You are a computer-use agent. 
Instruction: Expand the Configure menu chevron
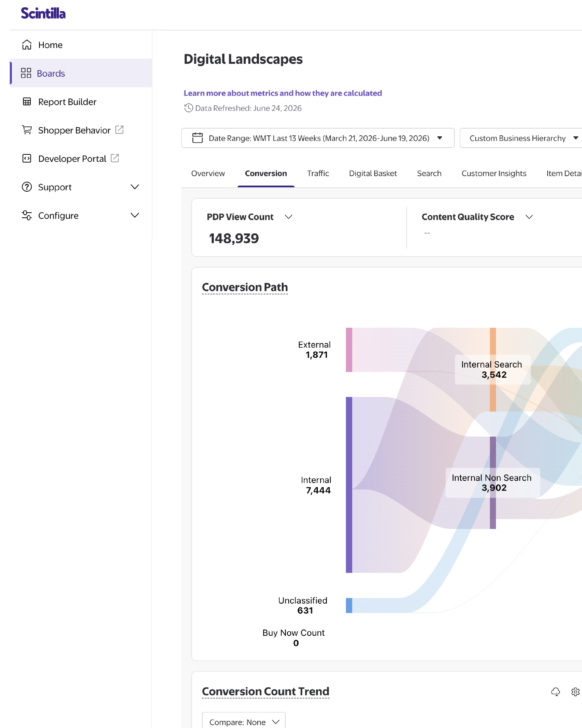(135, 215)
